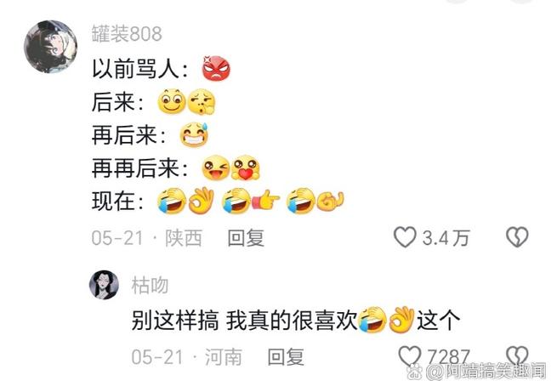The image size is (557, 392).
Task: Reply to the comment from 陕西
Action: [x=246, y=238]
